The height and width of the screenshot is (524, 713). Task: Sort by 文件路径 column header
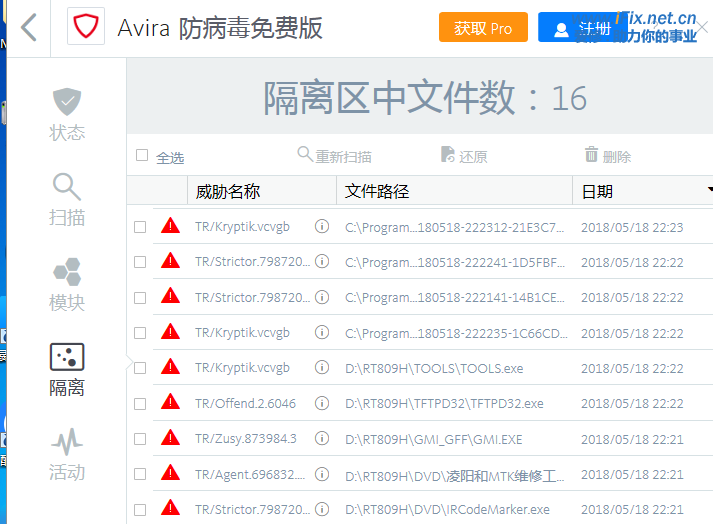(377, 191)
